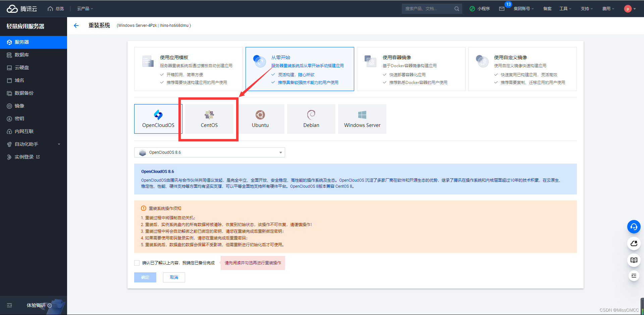Click the 使用自定义镜像 card icon
This screenshot has width=644, height=315.
click(482, 61)
